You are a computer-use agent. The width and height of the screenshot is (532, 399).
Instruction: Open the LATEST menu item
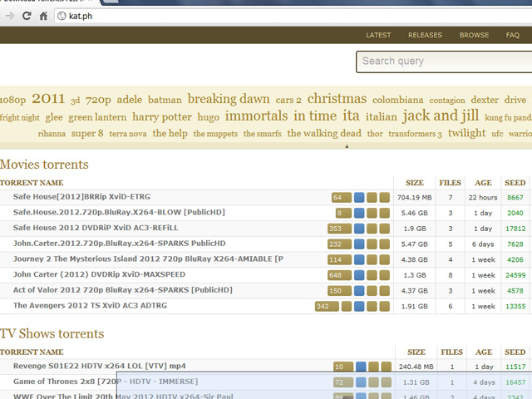point(378,35)
